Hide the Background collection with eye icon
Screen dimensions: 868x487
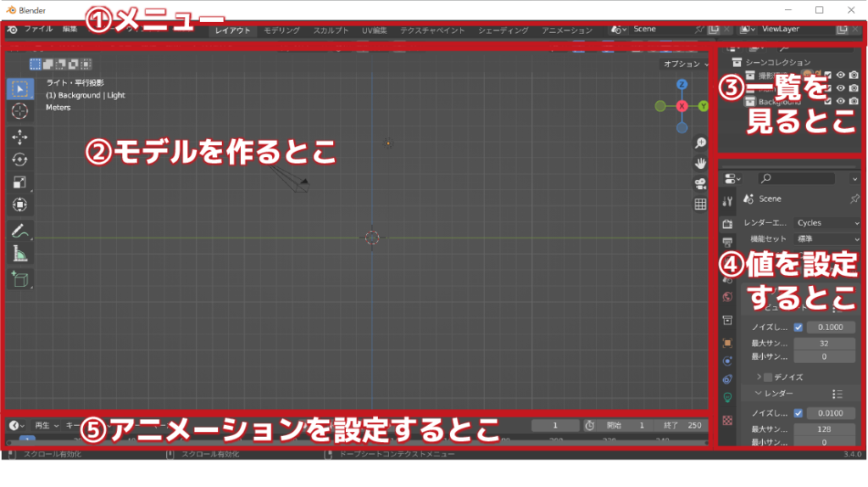(x=840, y=102)
